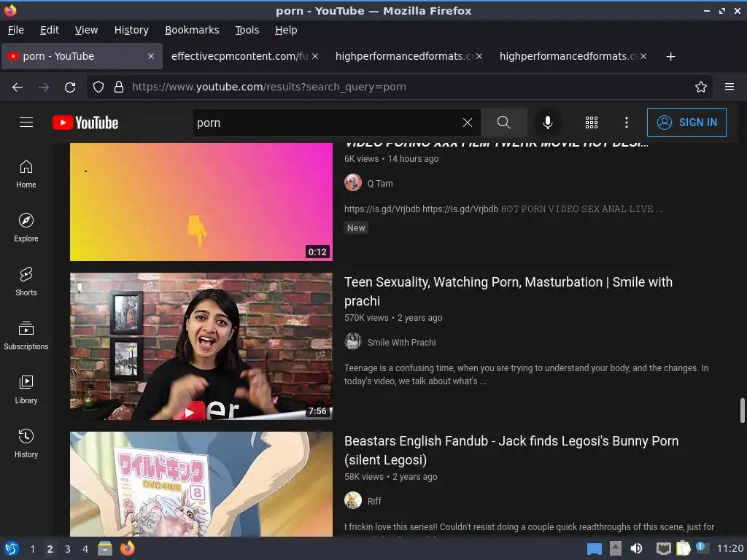This screenshot has height=560, width=747.
Task: Click the SIGN IN button
Action: (686, 122)
